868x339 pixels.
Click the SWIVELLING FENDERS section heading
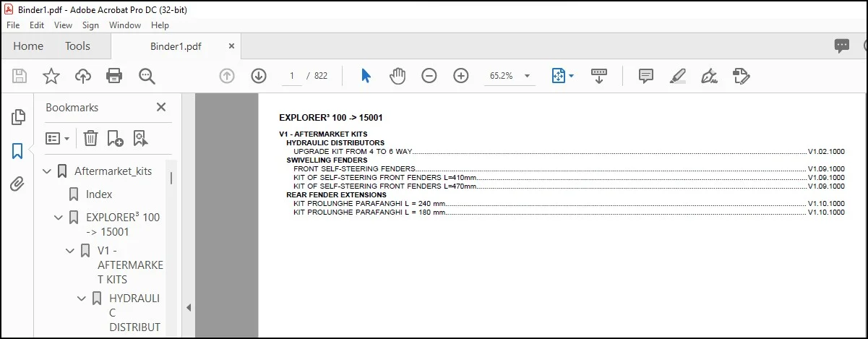tap(327, 160)
